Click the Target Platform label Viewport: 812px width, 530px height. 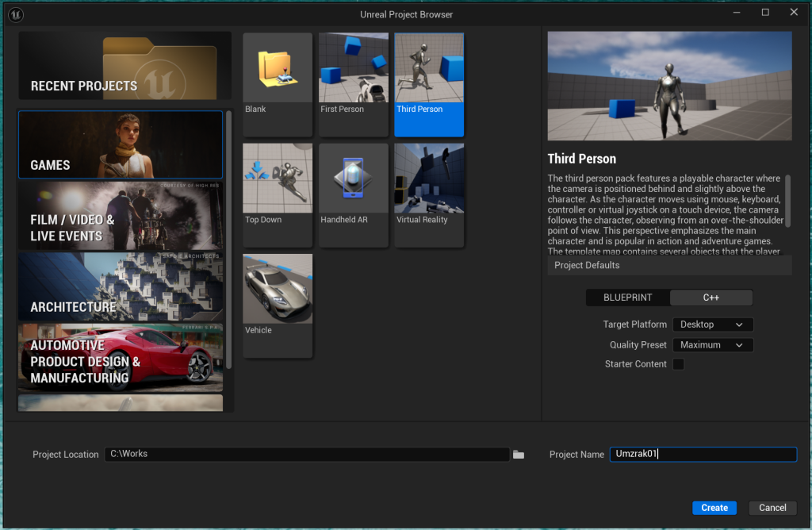click(x=635, y=325)
